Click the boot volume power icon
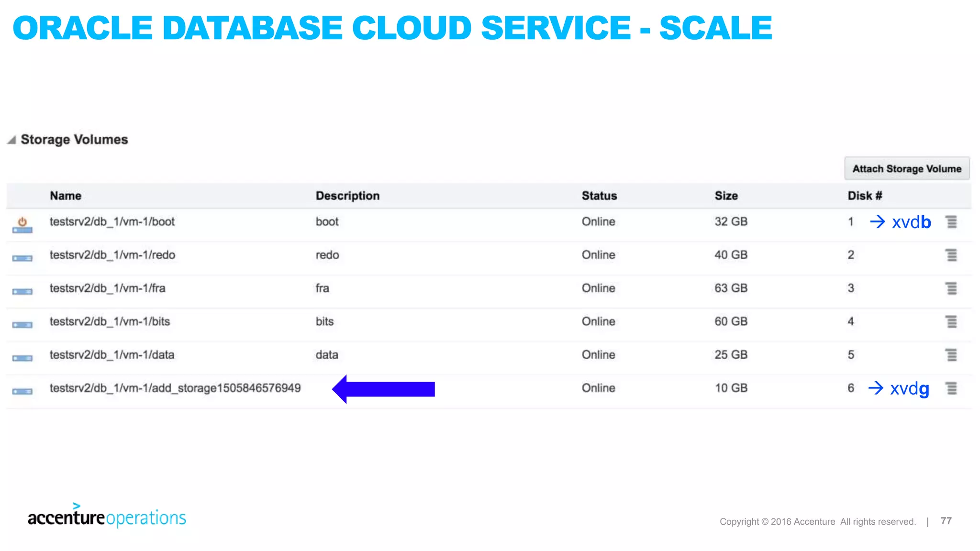Viewport: 980px width, 551px height. pos(22,225)
